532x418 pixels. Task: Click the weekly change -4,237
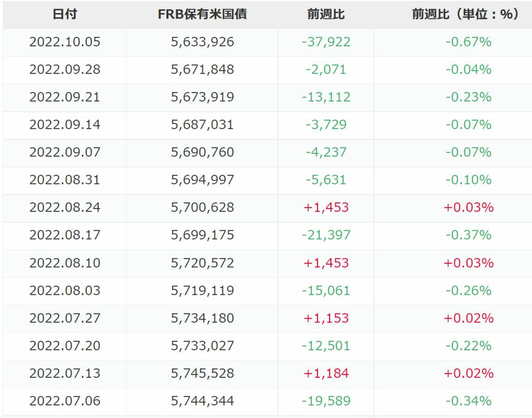coord(326,152)
